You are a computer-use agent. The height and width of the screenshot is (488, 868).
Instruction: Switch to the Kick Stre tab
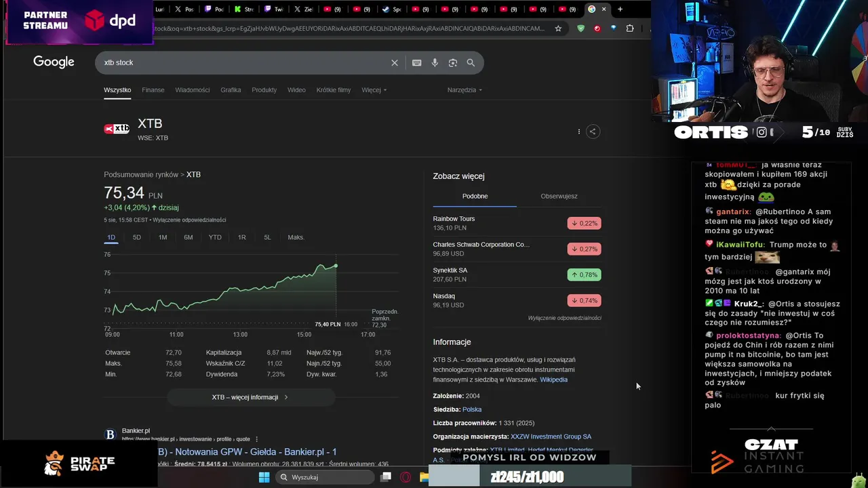pos(244,9)
